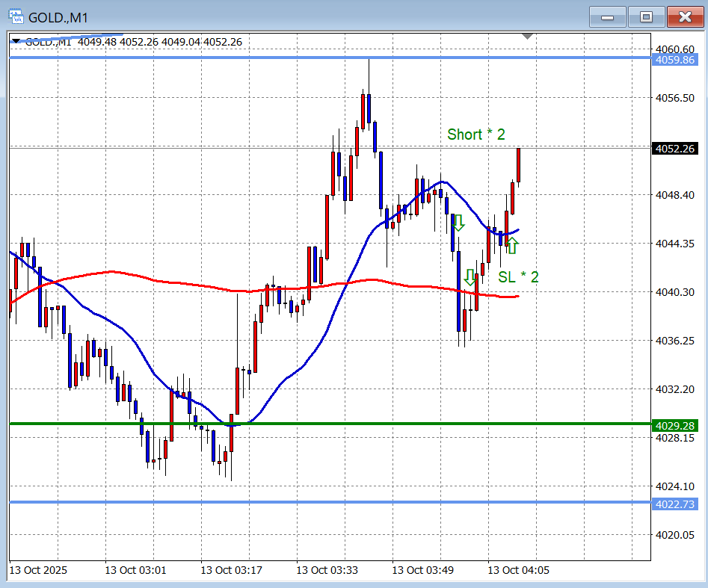
Task: Click the gray chart shift triangle marker
Action: [x=528, y=36]
